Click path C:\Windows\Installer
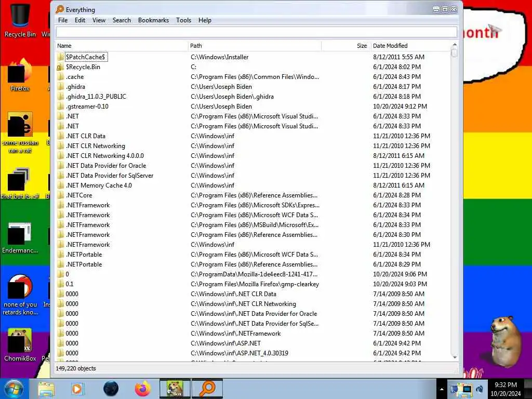The image size is (532, 399). pyautogui.click(x=220, y=57)
